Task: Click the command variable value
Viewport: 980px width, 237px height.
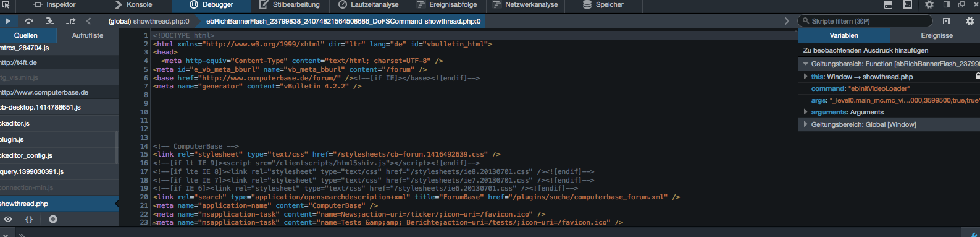Action: pyautogui.click(x=878, y=88)
